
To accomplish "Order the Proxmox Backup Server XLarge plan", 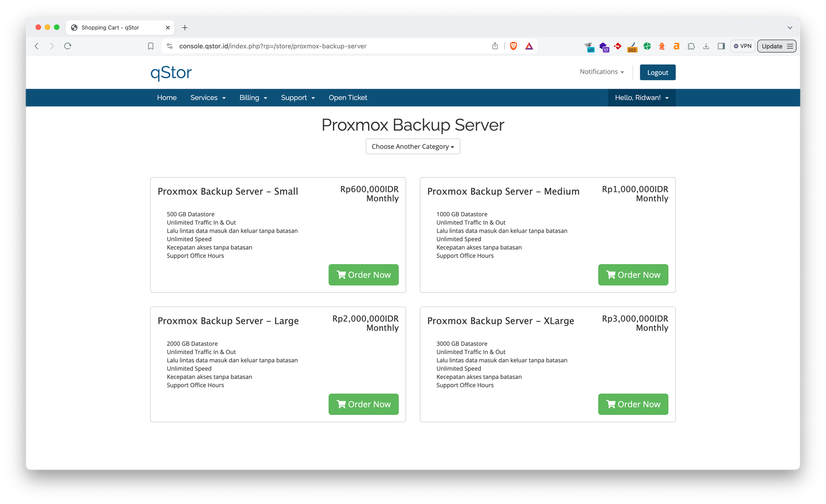I will coord(633,404).
